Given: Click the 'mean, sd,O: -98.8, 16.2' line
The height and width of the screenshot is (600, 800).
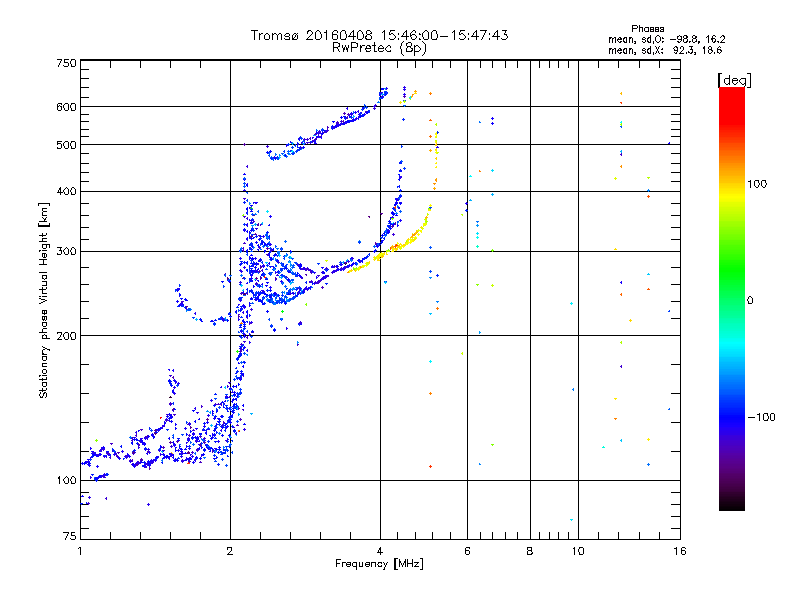Looking at the screenshot, I should tap(666, 39).
